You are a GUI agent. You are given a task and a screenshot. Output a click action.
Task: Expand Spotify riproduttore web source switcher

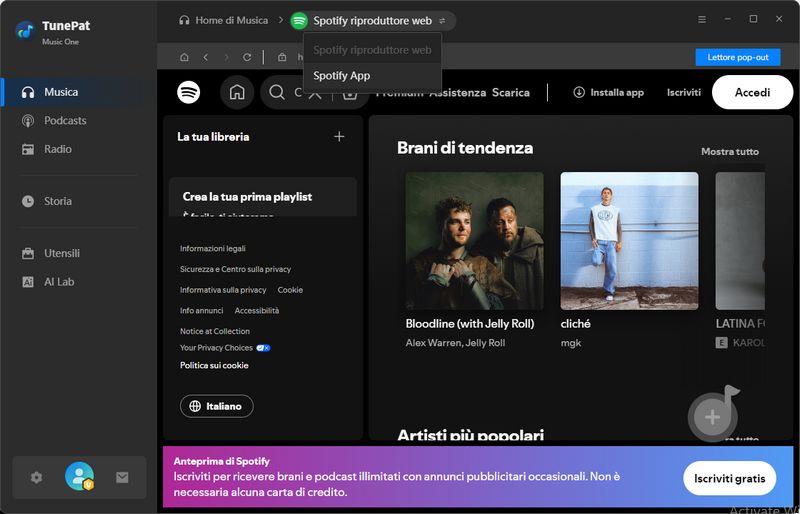point(372,21)
